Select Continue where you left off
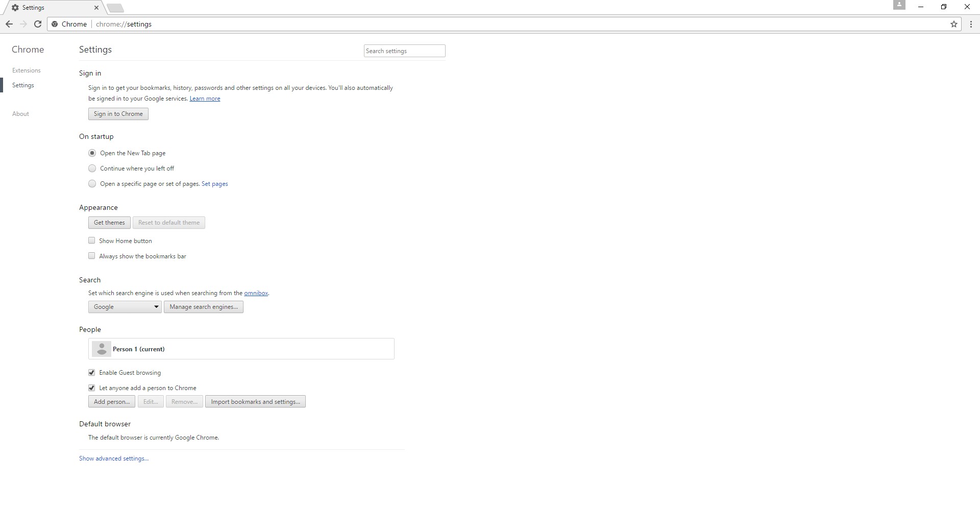Viewport: 980px width, 531px height. point(92,168)
